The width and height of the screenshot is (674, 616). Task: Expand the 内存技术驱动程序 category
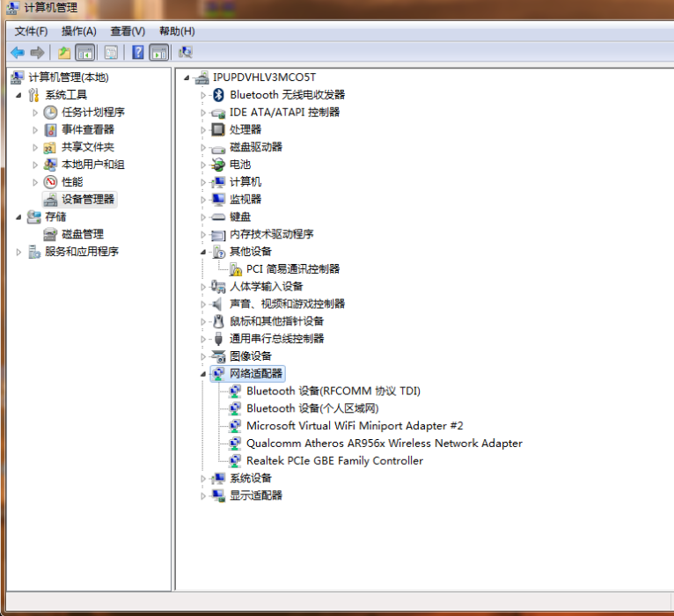203,235
